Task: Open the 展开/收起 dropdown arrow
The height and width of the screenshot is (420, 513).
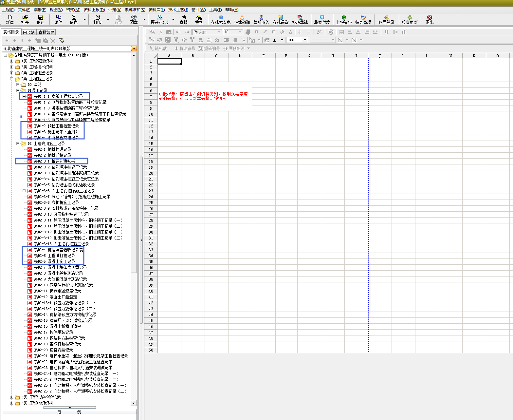Action: click(173, 20)
